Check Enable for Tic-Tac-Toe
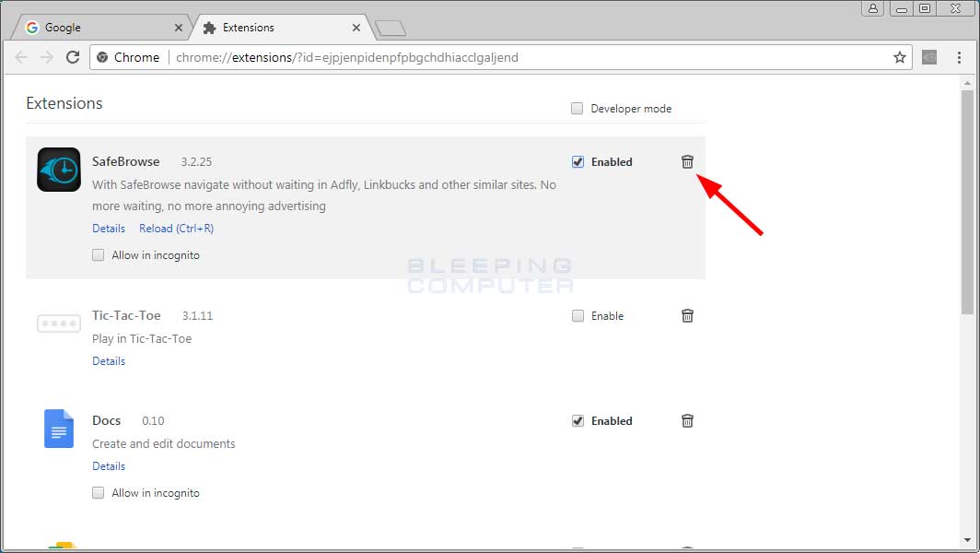The width and height of the screenshot is (980, 553). pyautogui.click(x=577, y=316)
